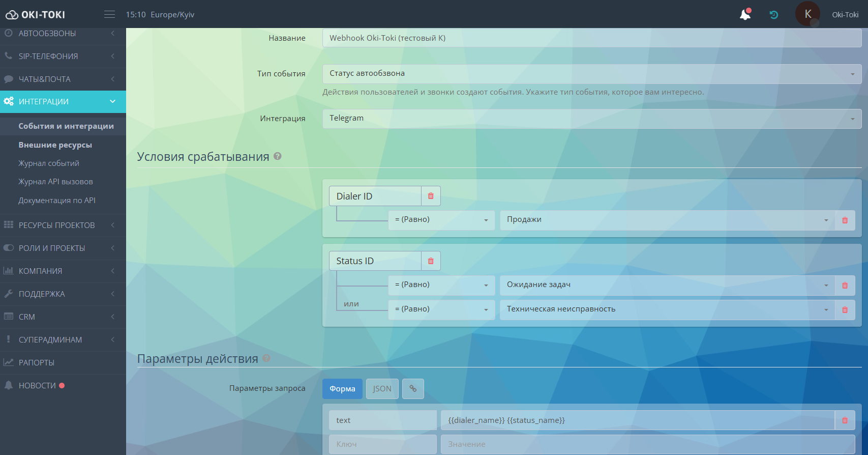Click the Название input field

pyautogui.click(x=591, y=38)
